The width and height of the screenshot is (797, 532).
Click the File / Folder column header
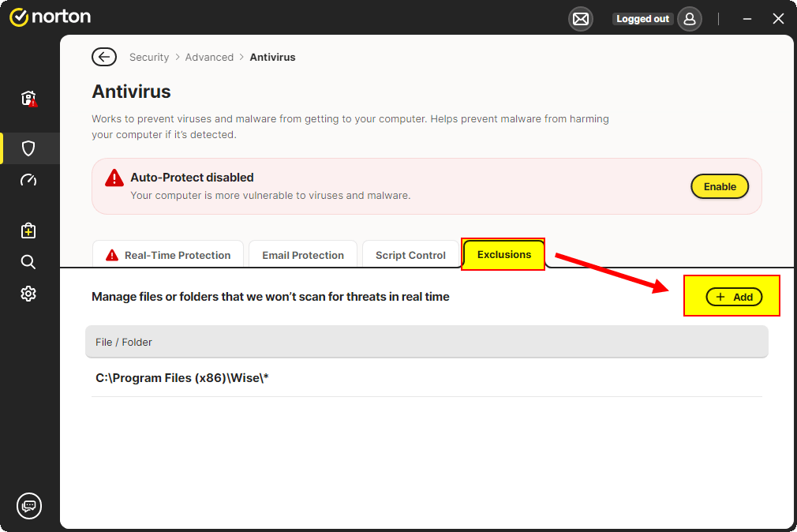427,342
